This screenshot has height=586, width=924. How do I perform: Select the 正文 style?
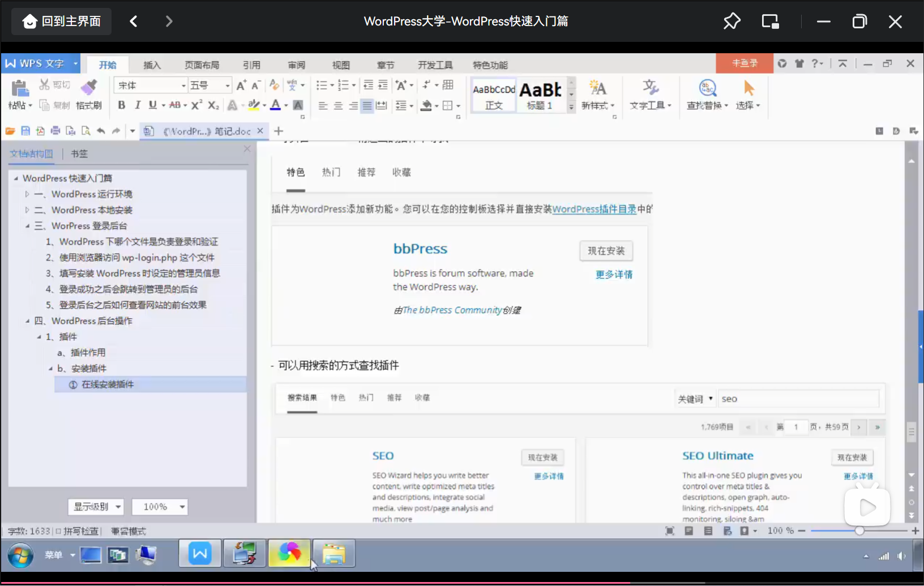494,95
